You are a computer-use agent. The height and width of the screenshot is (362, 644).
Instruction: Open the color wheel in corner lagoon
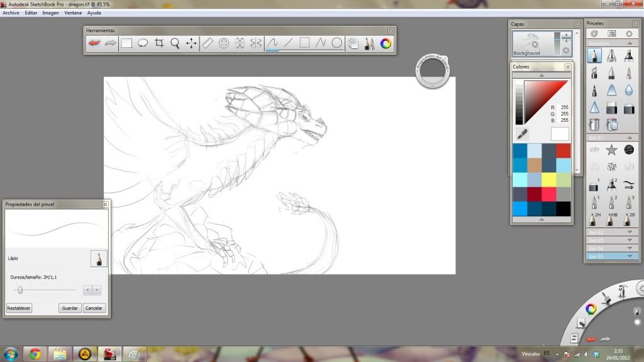point(591,309)
